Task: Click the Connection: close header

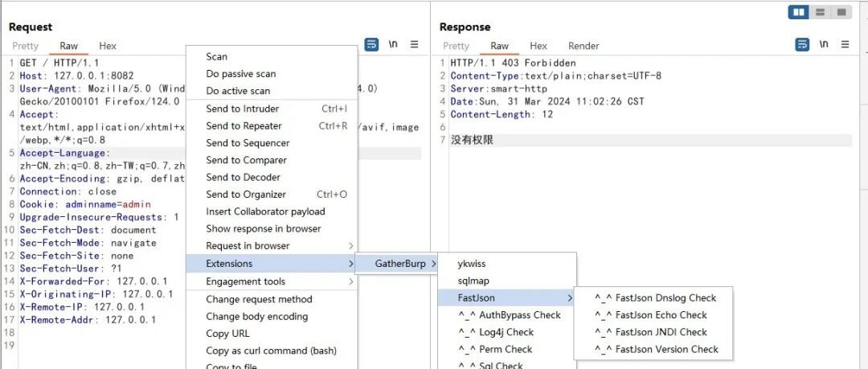Action: click(x=68, y=191)
